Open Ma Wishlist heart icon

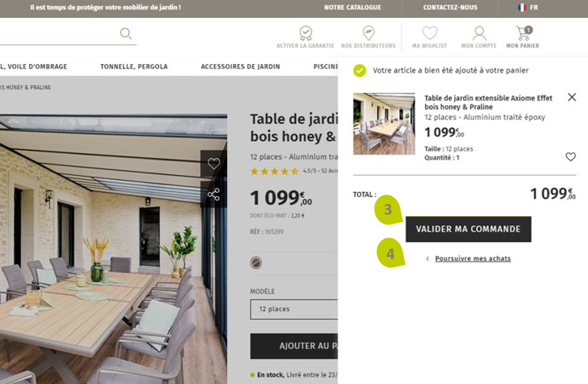tap(430, 33)
